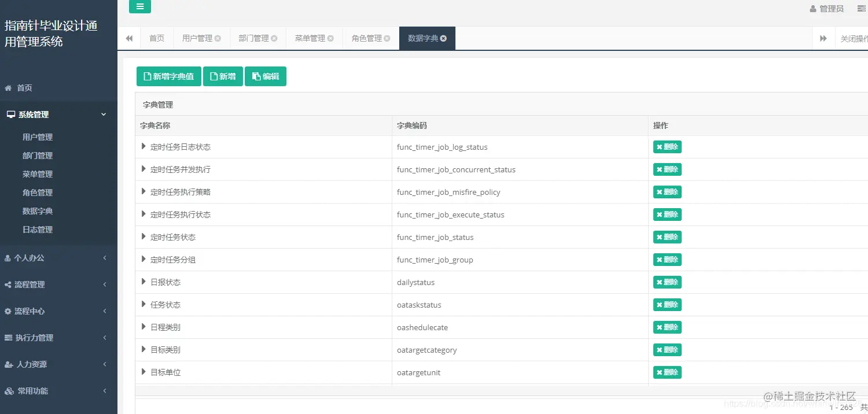Switch to the 用户管理 tab
The width and height of the screenshot is (868, 414).
pos(197,38)
